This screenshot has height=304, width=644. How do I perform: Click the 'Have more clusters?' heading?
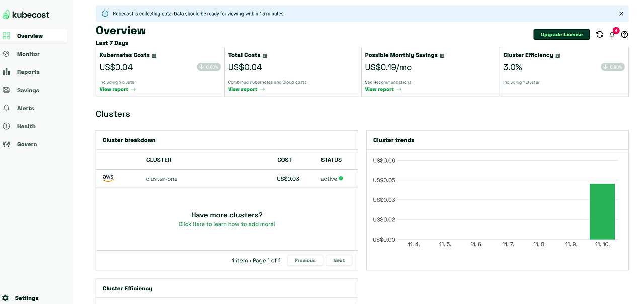[x=227, y=215]
